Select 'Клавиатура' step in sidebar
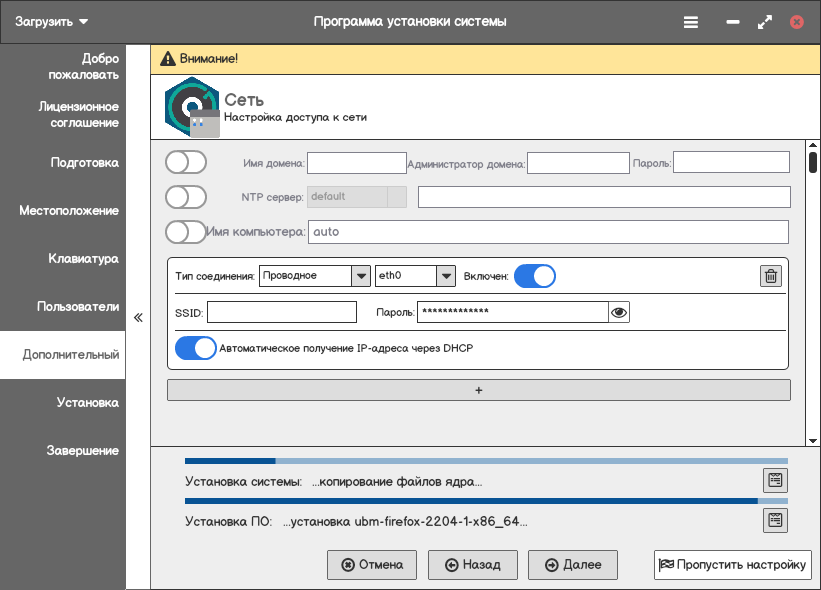 pos(84,259)
